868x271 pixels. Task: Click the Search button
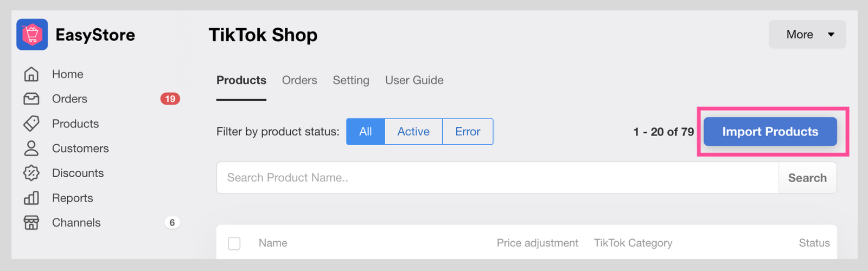click(807, 178)
